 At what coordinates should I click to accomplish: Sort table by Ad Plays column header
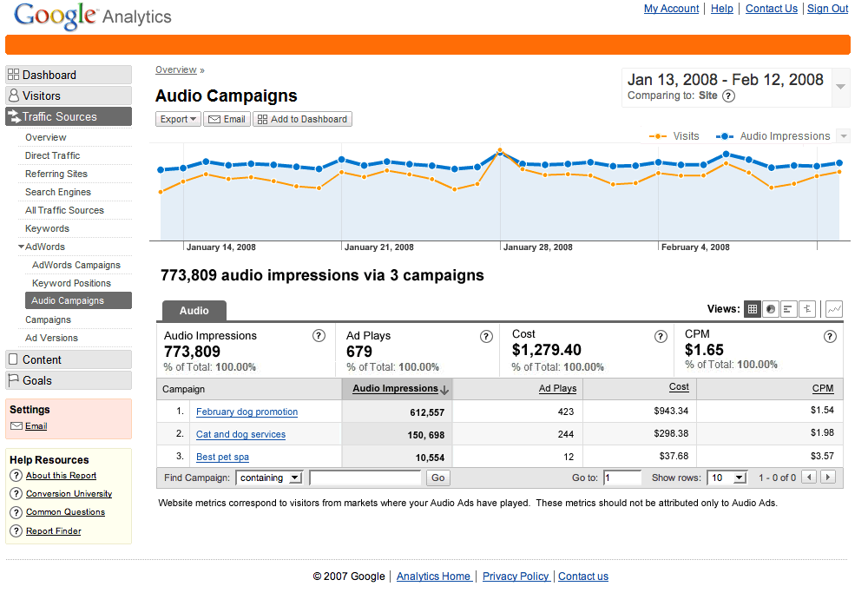tap(557, 388)
